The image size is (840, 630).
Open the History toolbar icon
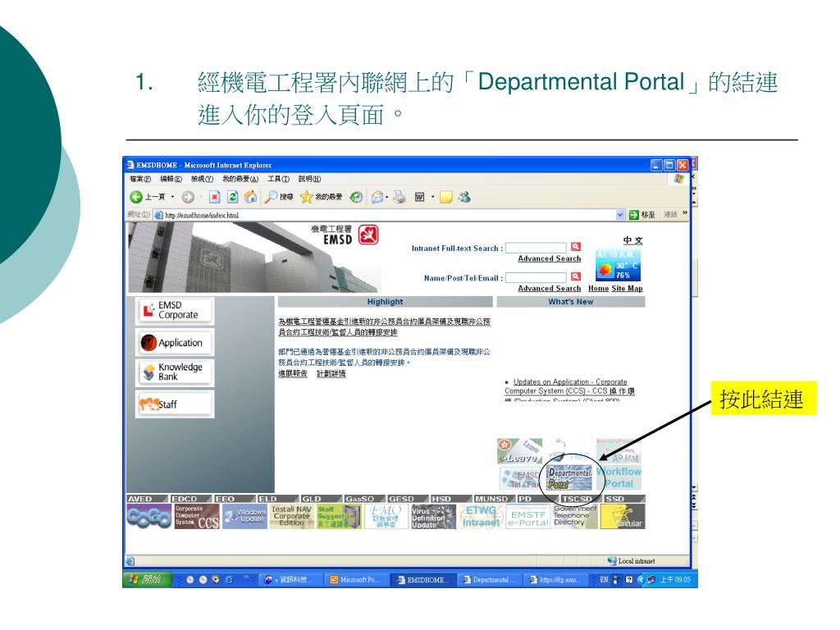[x=356, y=197]
